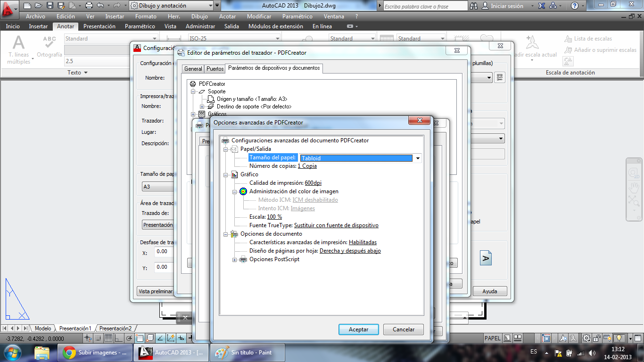Click the light bulb isolate objects icon in status bar

619,338
